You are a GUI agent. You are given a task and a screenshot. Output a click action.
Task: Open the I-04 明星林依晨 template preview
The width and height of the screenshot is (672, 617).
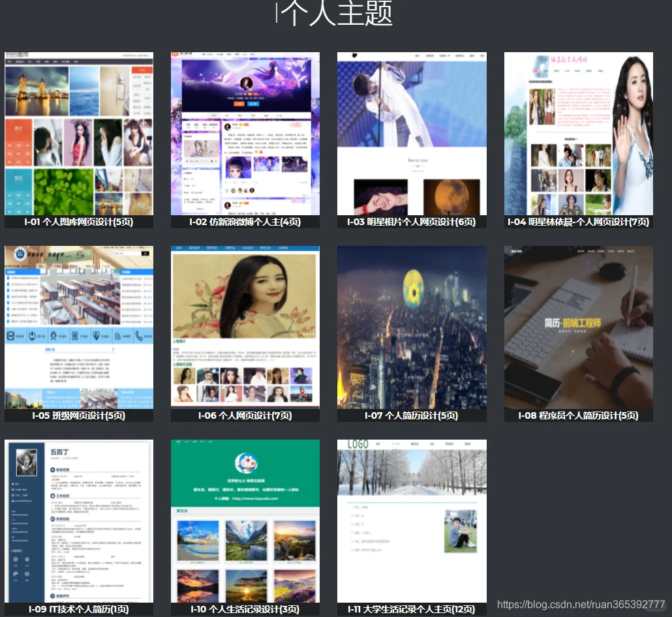pos(578,132)
